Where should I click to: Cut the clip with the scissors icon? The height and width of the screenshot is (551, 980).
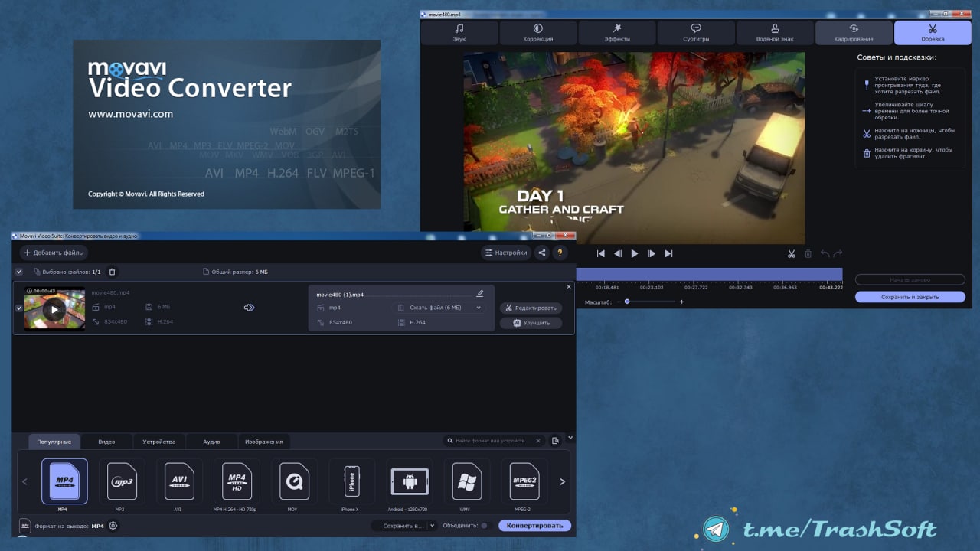click(792, 253)
